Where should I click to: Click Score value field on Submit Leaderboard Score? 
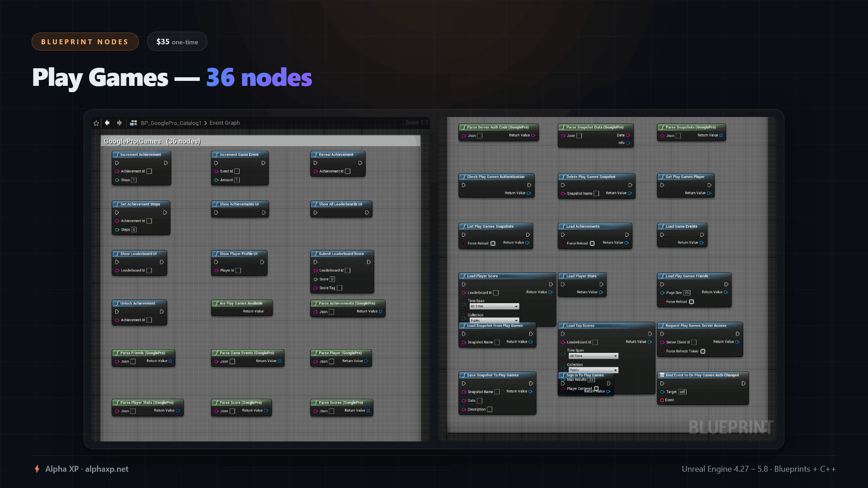click(x=332, y=279)
